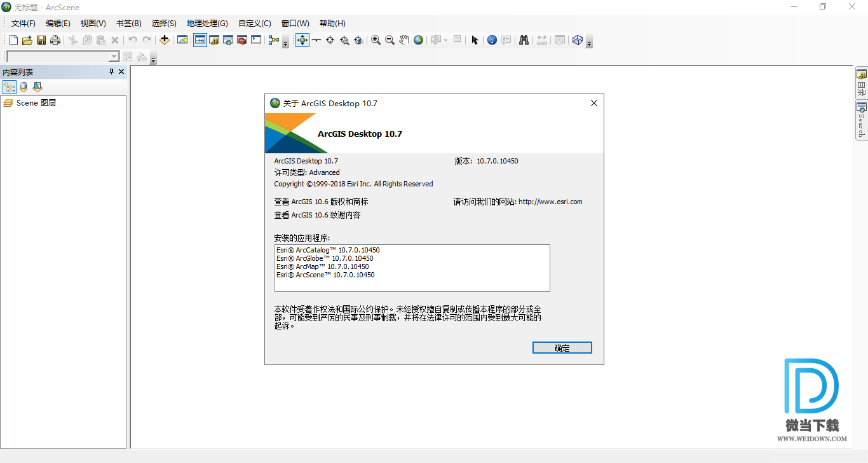Select Esri® ArcScene™ 10.7.0.10450 list entry

(325, 275)
